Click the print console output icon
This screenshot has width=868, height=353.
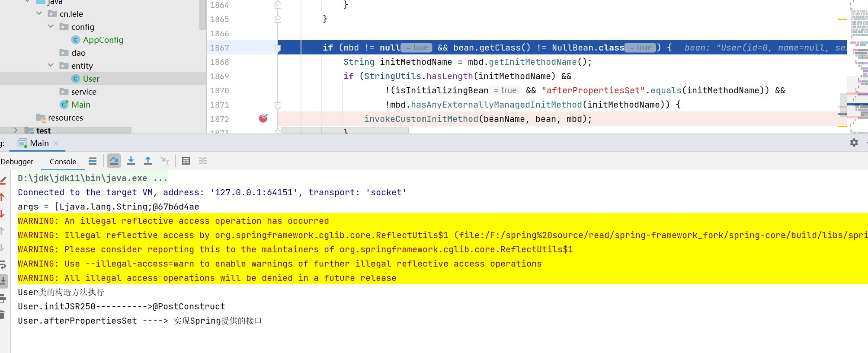tap(3, 298)
